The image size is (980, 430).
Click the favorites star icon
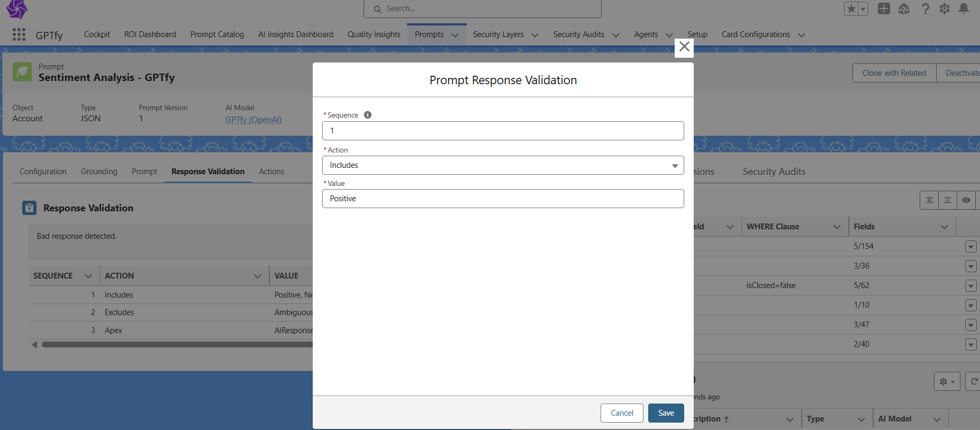point(851,8)
